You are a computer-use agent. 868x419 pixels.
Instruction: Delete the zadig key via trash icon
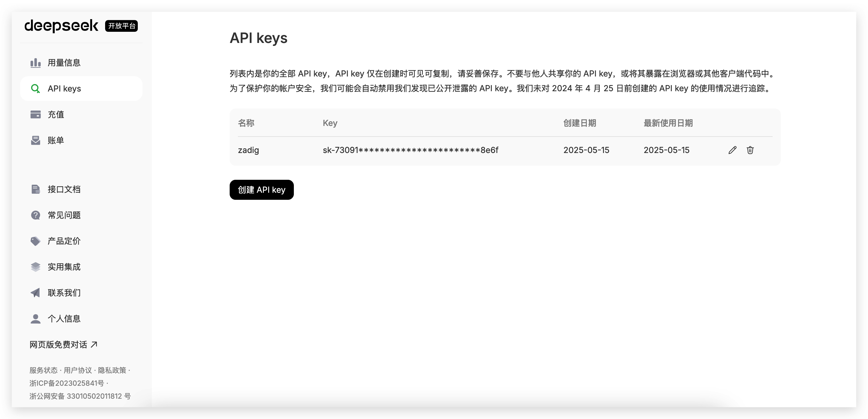click(751, 150)
